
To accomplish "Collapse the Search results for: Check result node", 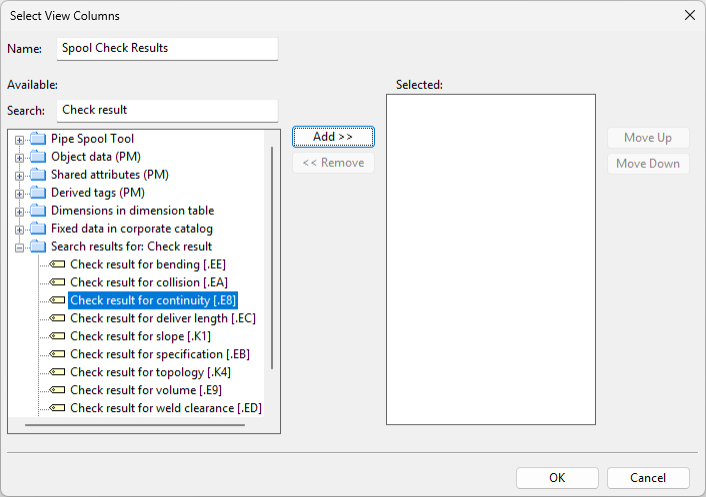I will point(19,247).
